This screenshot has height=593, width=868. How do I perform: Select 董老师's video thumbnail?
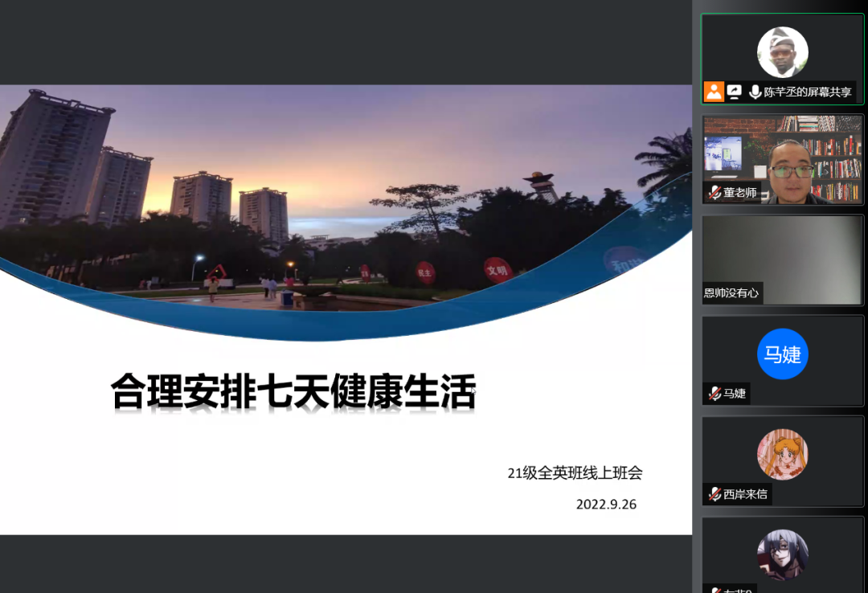782,158
